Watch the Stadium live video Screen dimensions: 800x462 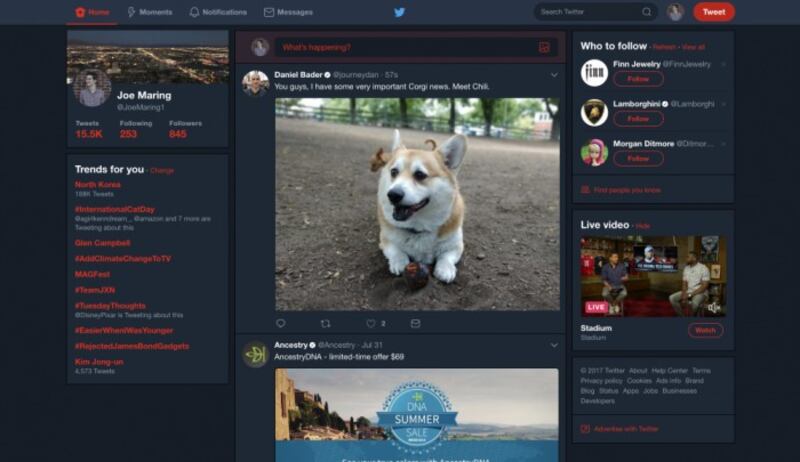pos(705,330)
